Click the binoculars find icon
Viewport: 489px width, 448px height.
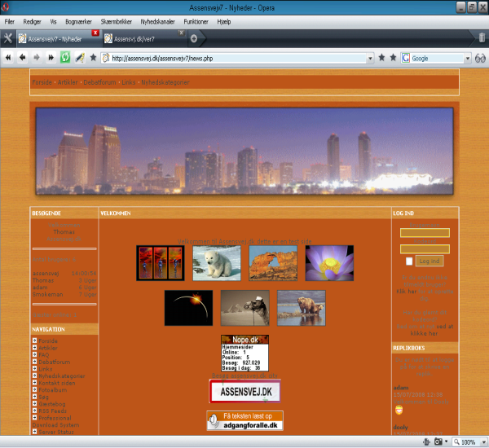(x=480, y=58)
